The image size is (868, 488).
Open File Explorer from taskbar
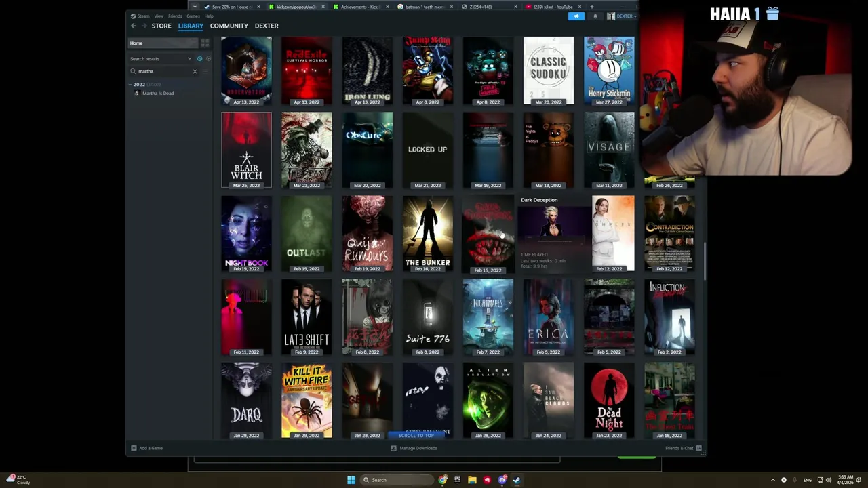[x=472, y=480]
